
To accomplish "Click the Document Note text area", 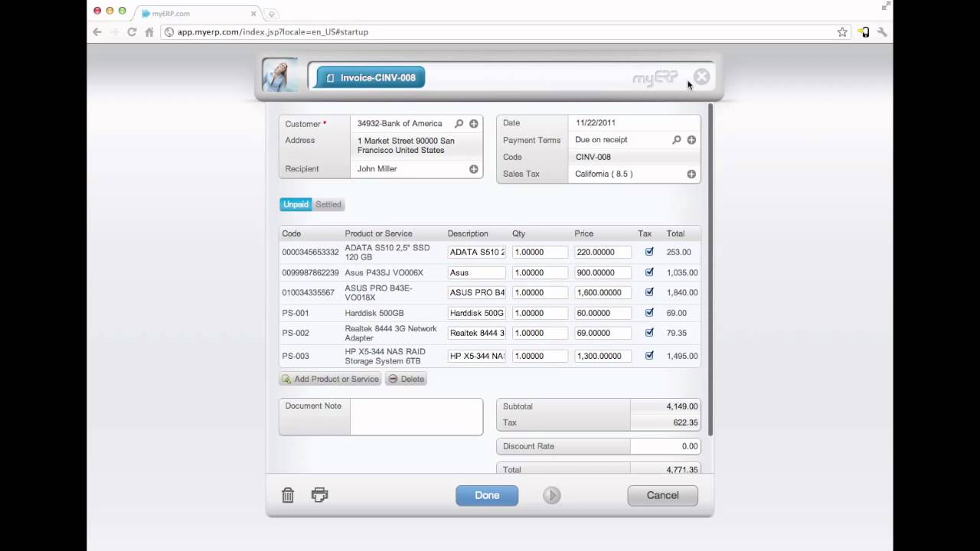I will tap(416, 416).
